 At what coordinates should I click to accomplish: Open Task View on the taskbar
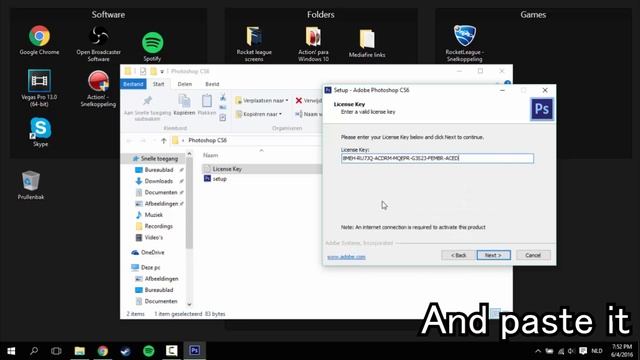click(x=56, y=351)
